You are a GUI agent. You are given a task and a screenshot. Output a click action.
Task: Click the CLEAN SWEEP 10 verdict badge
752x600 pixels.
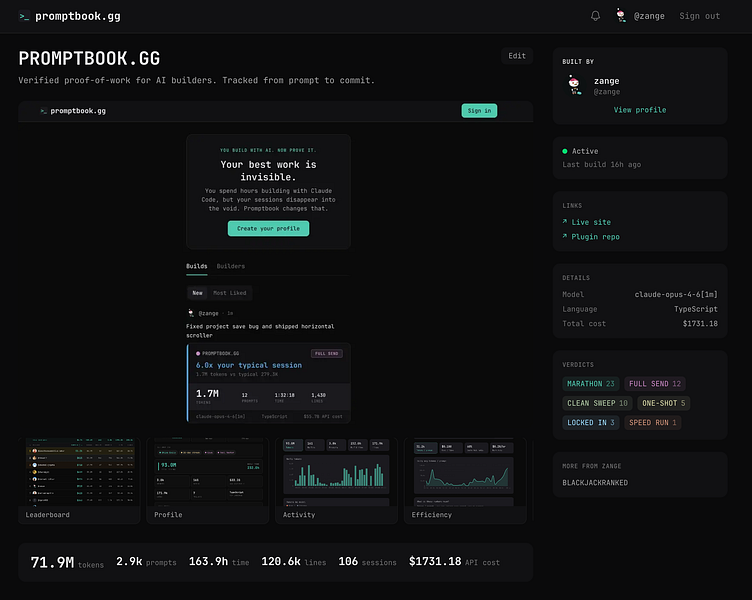pyautogui.click(x=597, y=403)
